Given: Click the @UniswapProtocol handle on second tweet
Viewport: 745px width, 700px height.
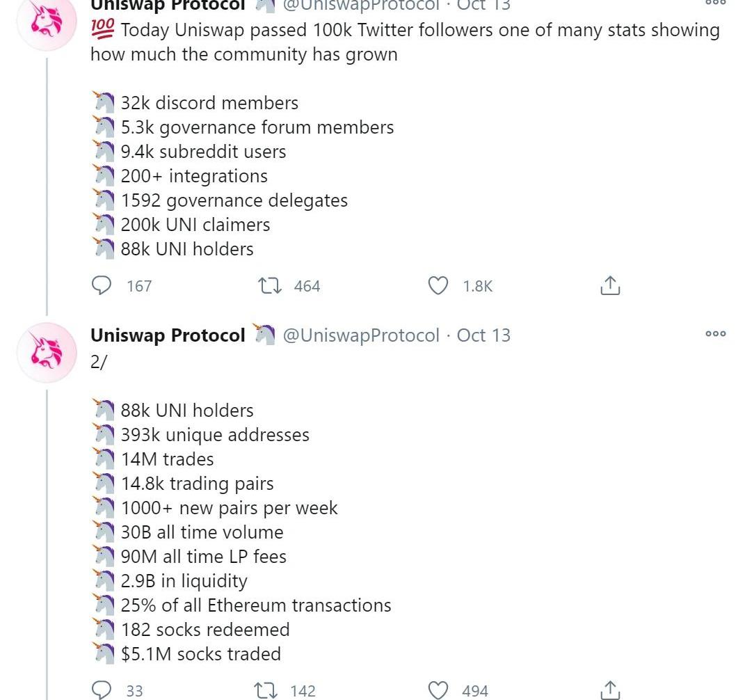Looking at the screenshot, I should [x=361, y=335].
